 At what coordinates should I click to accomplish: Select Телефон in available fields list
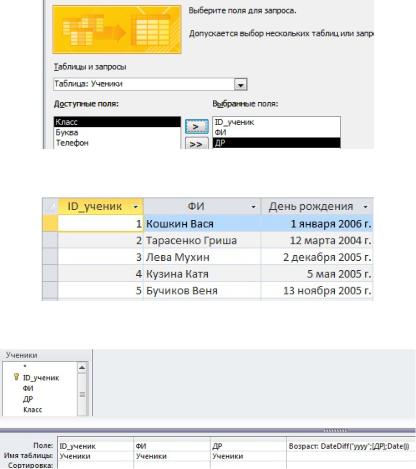click(x=117, y=143)
